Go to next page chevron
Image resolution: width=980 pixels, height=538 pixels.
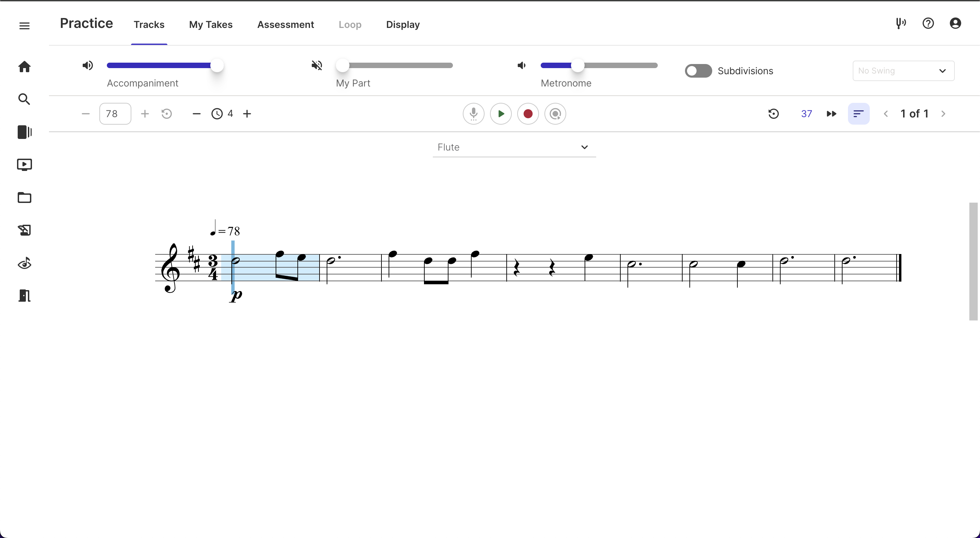coord(943,114)
